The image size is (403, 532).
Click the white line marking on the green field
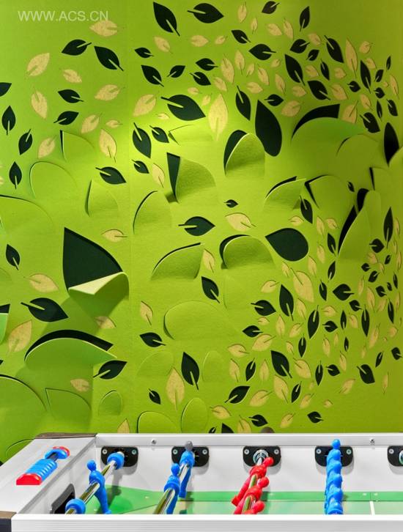coord(372,506)
